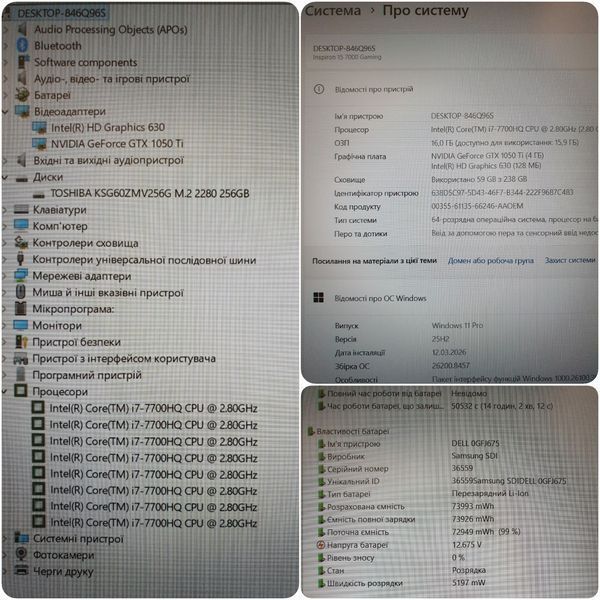Click the Мережеві адаптери icon
This screenshot has width=600, height=600.
(21, 275)
